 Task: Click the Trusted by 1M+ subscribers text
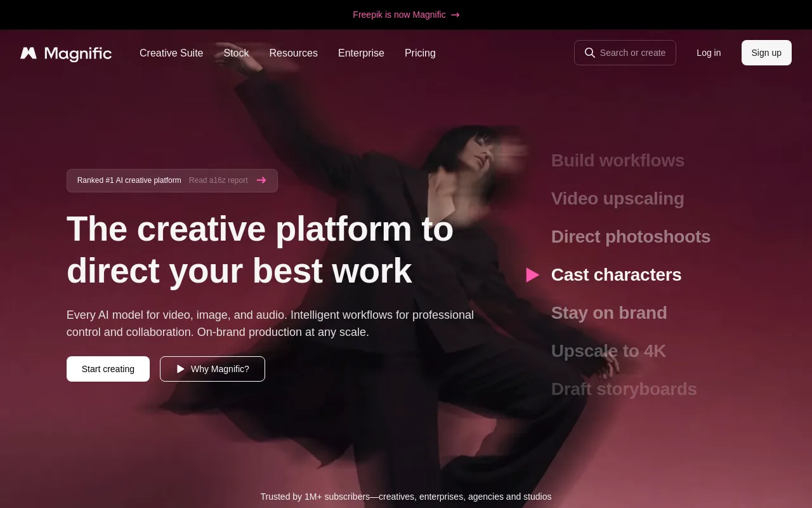tap(406, 497)
